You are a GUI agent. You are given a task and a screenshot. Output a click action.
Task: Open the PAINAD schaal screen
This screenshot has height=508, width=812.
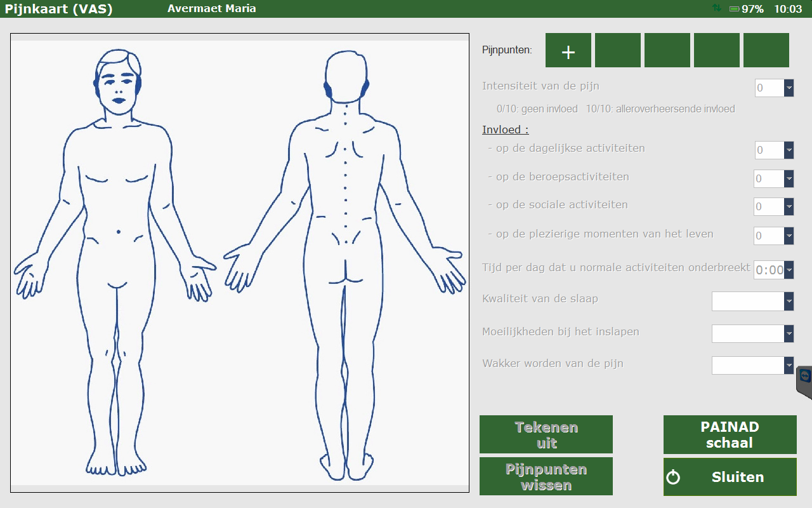coord(730,434)
